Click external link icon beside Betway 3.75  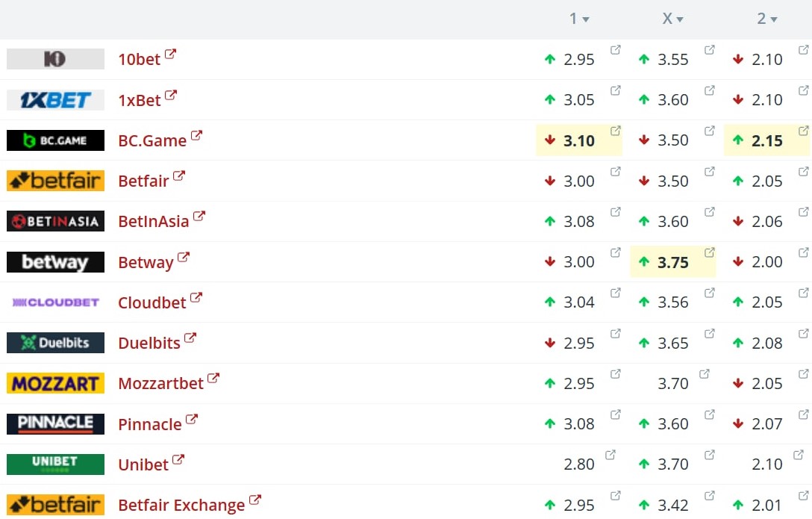click(710, 252)
